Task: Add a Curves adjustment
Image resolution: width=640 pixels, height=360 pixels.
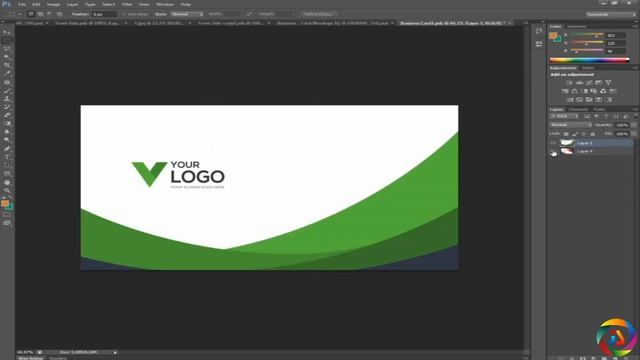Action: point(589,82)
